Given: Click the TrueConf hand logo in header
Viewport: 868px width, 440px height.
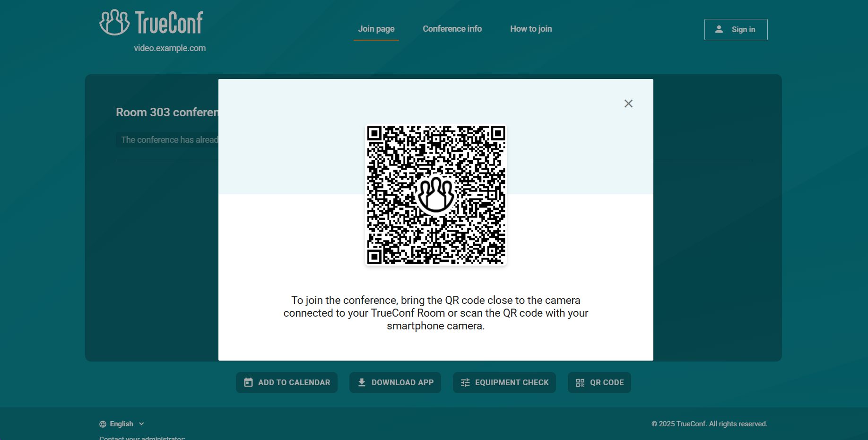Looking at the screenshot, I should (x=114, y=22).
